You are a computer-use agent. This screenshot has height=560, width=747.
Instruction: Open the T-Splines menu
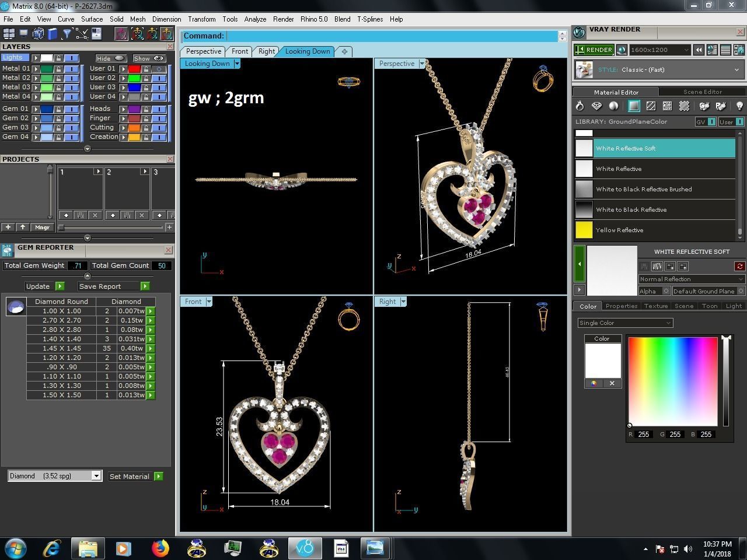point(370,19)
